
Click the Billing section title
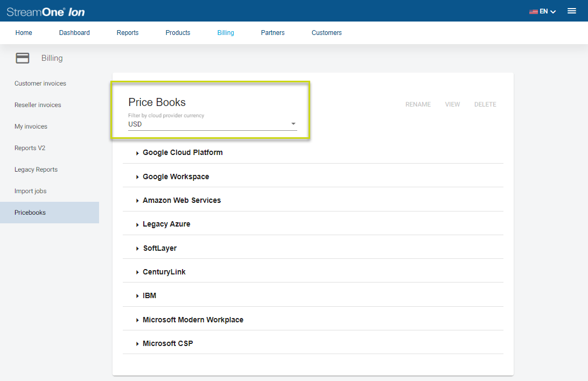click(52, 58)
